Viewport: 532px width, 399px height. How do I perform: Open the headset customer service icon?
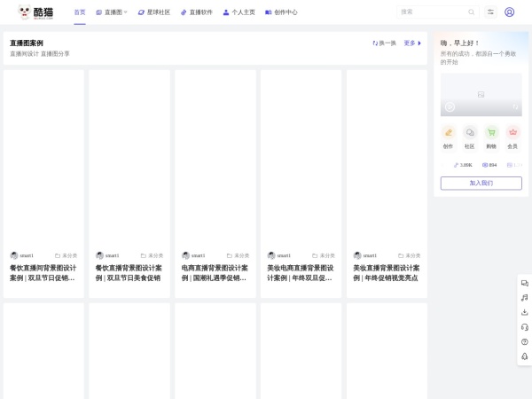(x=524, y=327)
